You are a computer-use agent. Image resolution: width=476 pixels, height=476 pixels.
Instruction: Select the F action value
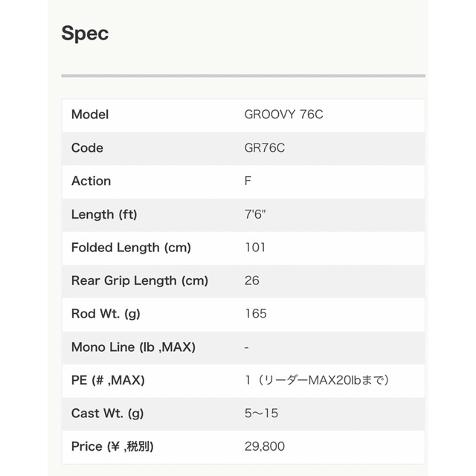[248, 181]
